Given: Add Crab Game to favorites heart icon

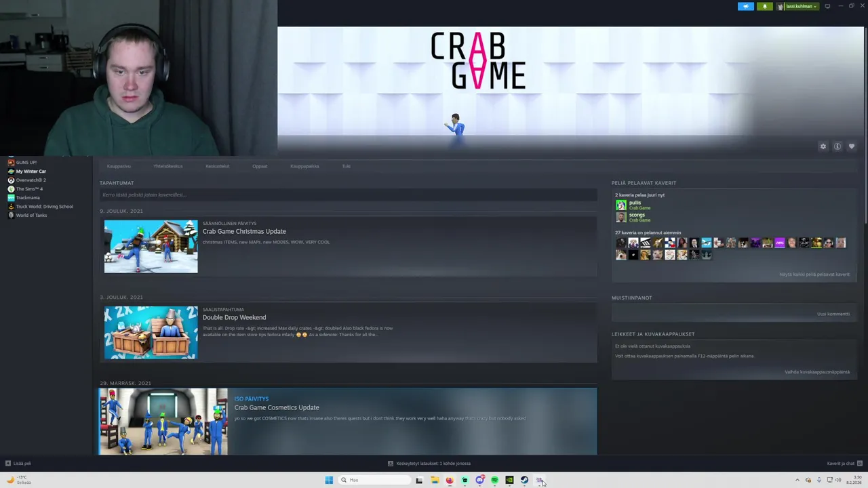Looking at the screenshot, I should click(x=852, y=146).
